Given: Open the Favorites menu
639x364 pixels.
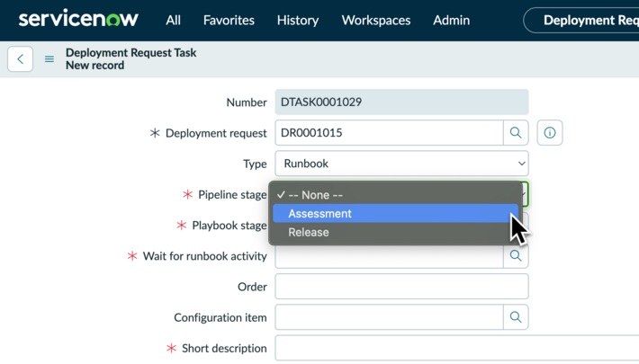Looking at the screenshot, I should pos(229,20).
